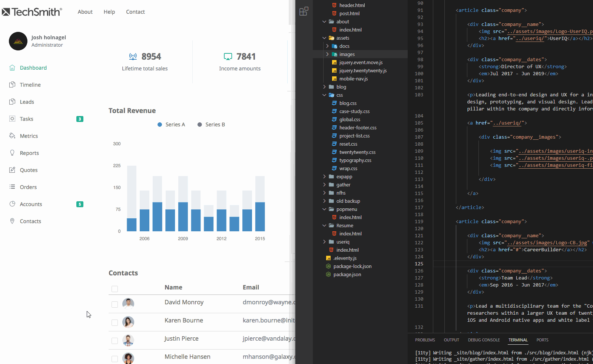Screen dimensions: 593x364
Task: Check the select-all contacts checkbox
Action: [x=115, y=289]
